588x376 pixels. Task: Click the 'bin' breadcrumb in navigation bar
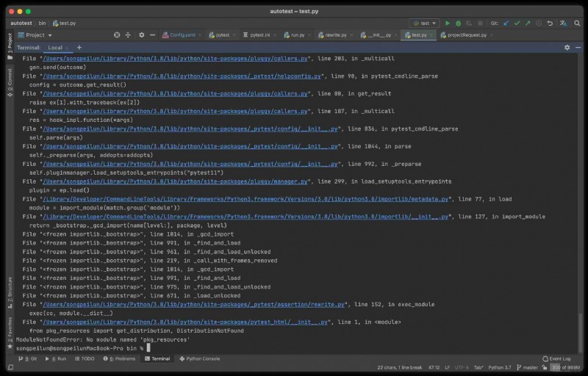[x=42, y=23]
